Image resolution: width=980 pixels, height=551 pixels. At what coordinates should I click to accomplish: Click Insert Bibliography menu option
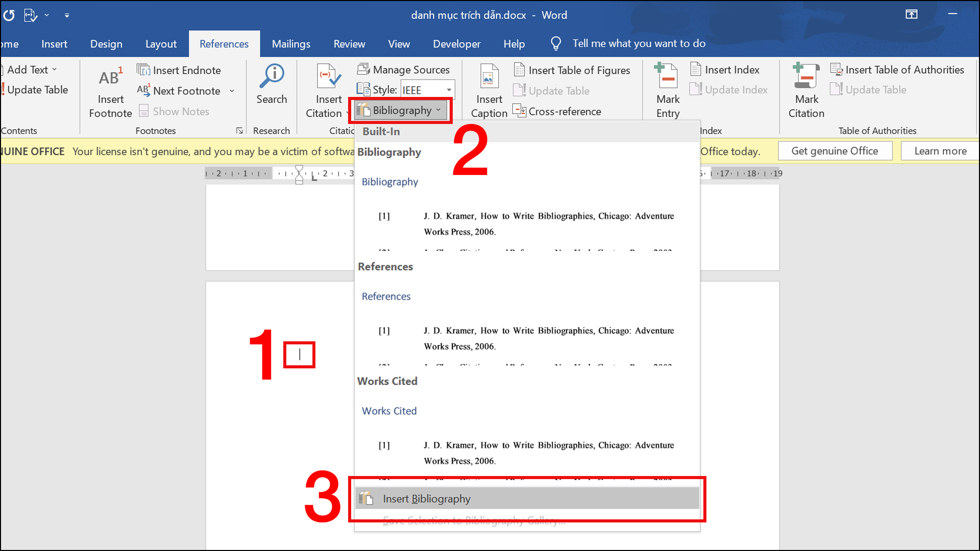pos(528,498)
